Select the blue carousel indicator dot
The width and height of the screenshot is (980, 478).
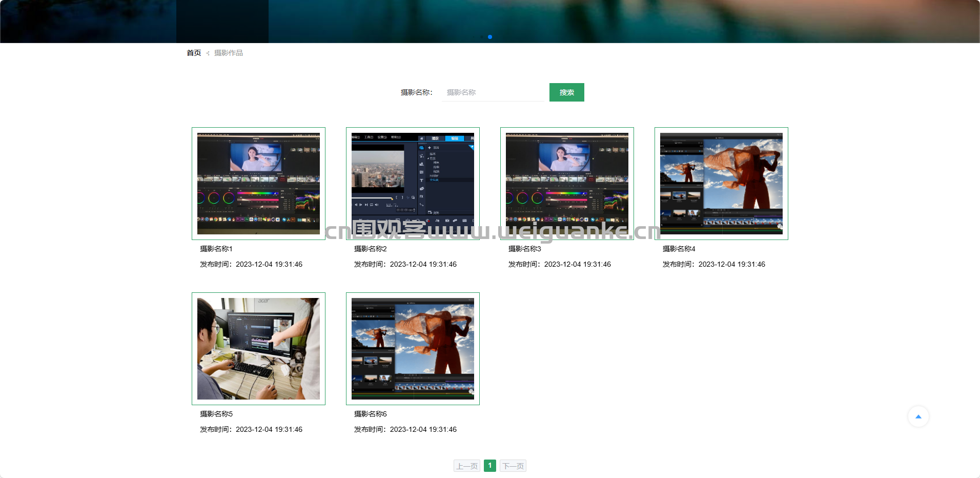490,37
